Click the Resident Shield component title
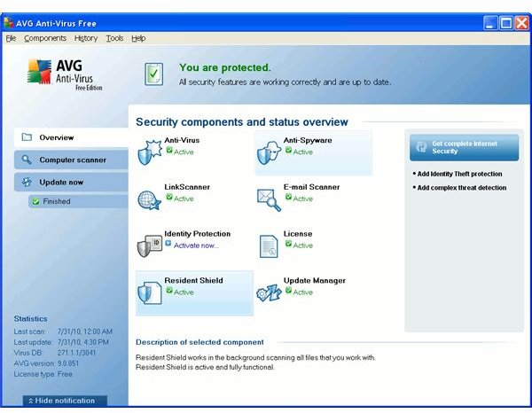Image resolution: width=532 pixels, height=413 pixels. point(193,280)
